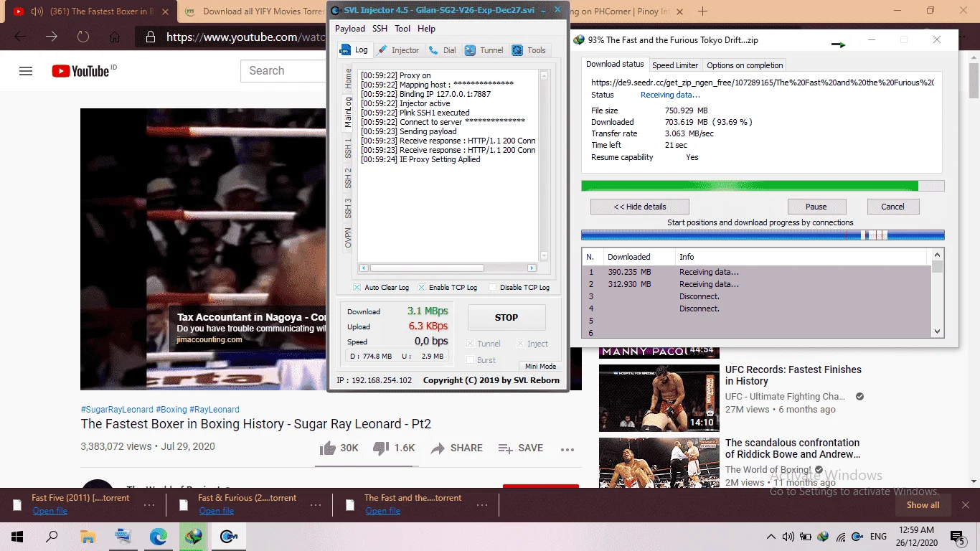Switch to the Tunnel tab
Viewport: 980px width, 551px height.
484,50
